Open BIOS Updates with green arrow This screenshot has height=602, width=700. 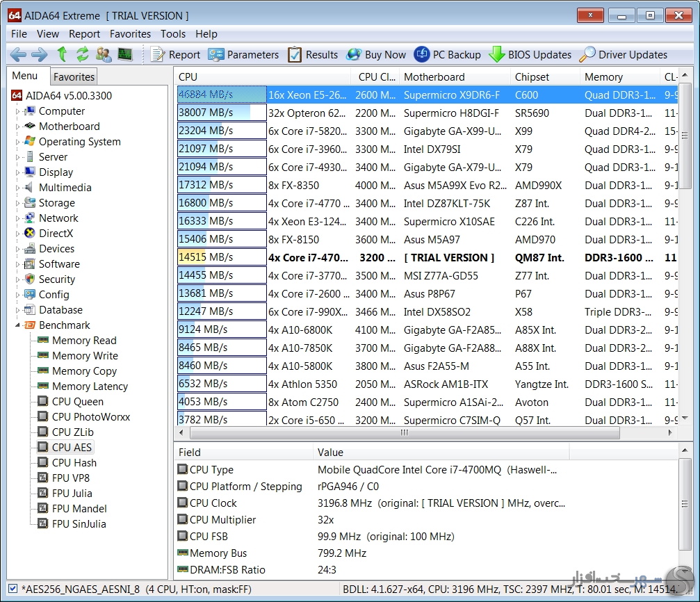point(530,54)
